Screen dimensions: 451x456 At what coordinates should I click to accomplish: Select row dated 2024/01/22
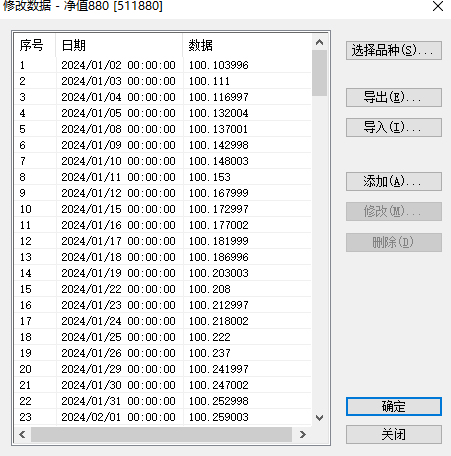click(163, 289)
